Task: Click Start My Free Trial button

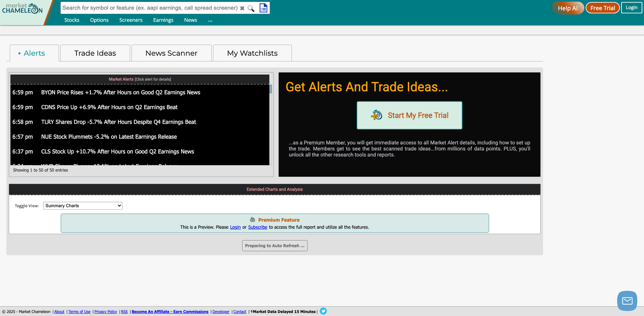Action: coord(409,115)
